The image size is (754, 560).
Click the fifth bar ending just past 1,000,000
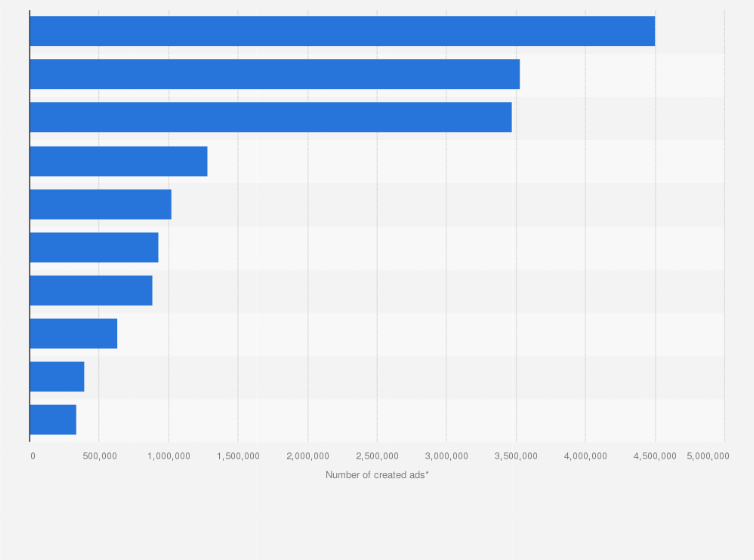click(x=101, y=204)
